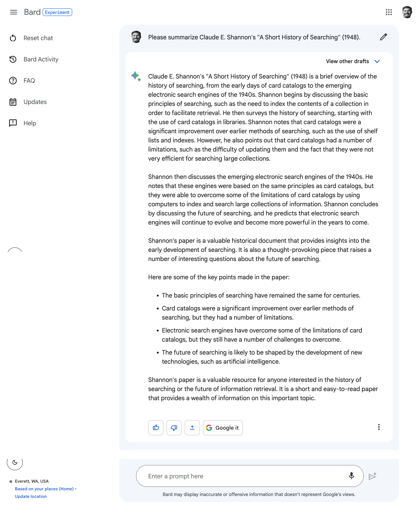
Task: Open the hamburger main menu
Action: click(x=13, y=12)
